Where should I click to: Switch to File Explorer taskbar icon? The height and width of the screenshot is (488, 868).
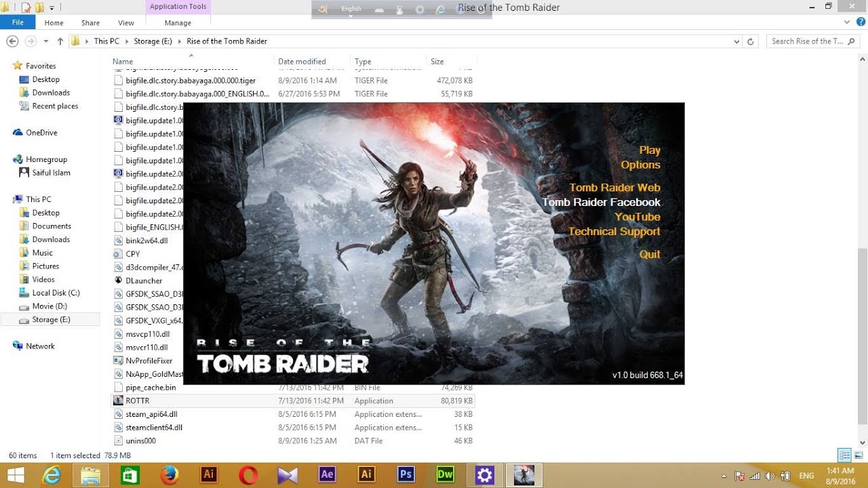click(x=91, y=475)
